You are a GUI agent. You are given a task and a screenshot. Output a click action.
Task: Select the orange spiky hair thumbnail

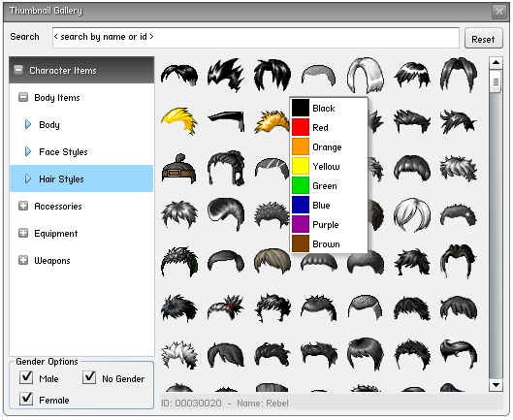[273, 122]
